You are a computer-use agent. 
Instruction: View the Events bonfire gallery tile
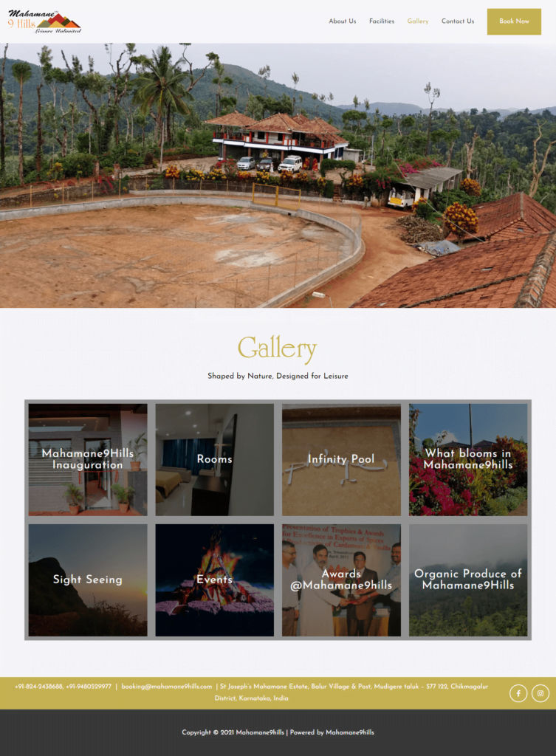[x=215, y=580]
